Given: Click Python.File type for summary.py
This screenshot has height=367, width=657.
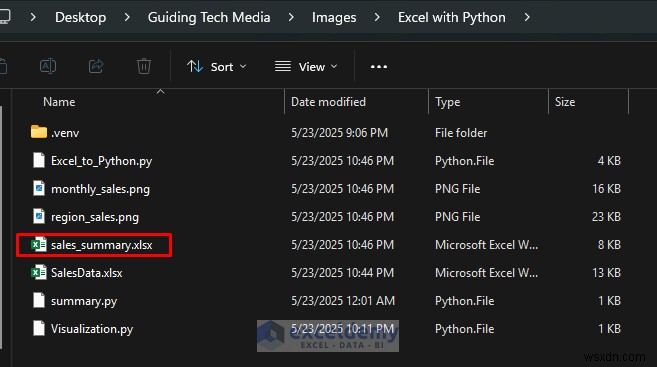Looking at the screenshot, I should pos(464,301).
